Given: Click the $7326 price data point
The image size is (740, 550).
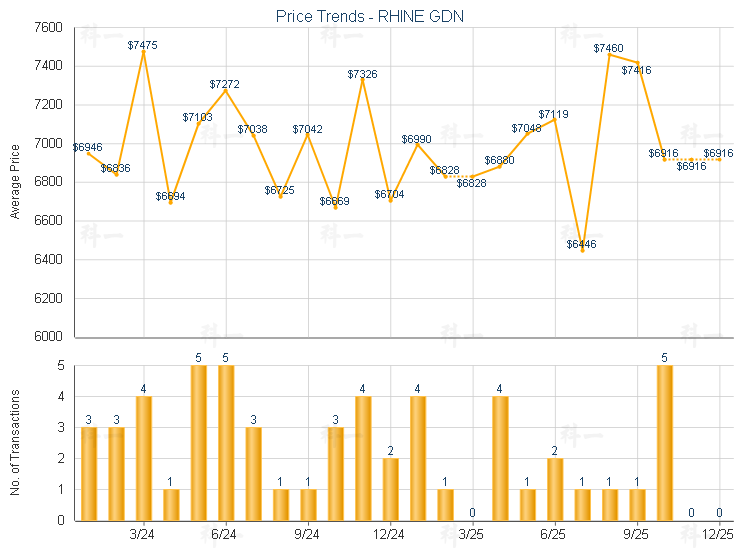Looking at the screenshot, I should tap(363, 80).
